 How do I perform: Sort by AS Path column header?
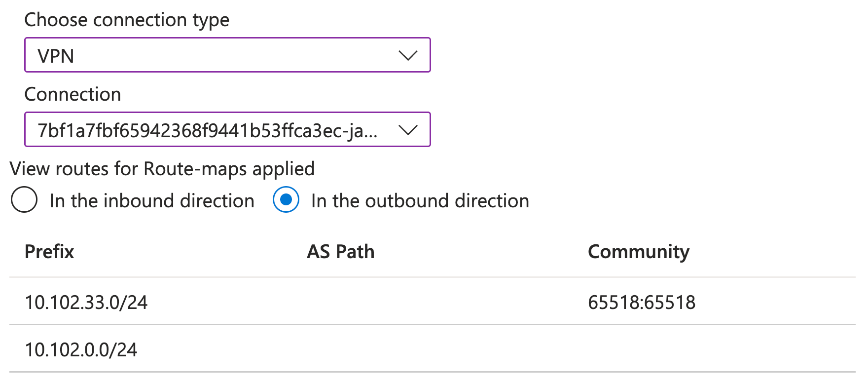tap(341, 252)
